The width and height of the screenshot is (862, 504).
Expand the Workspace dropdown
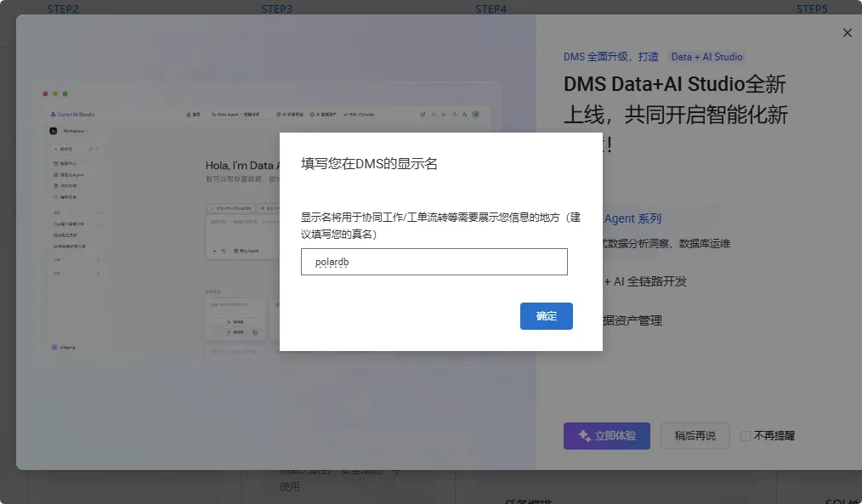pos(73,130)
